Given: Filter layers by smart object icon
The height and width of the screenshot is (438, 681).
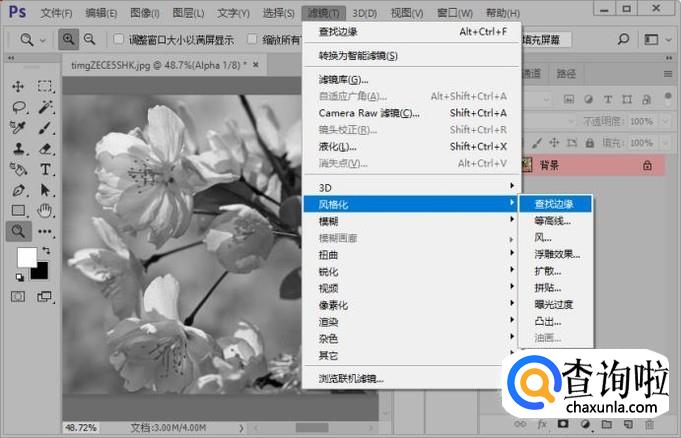Looking at the screenshot, I should coord(646,100).
